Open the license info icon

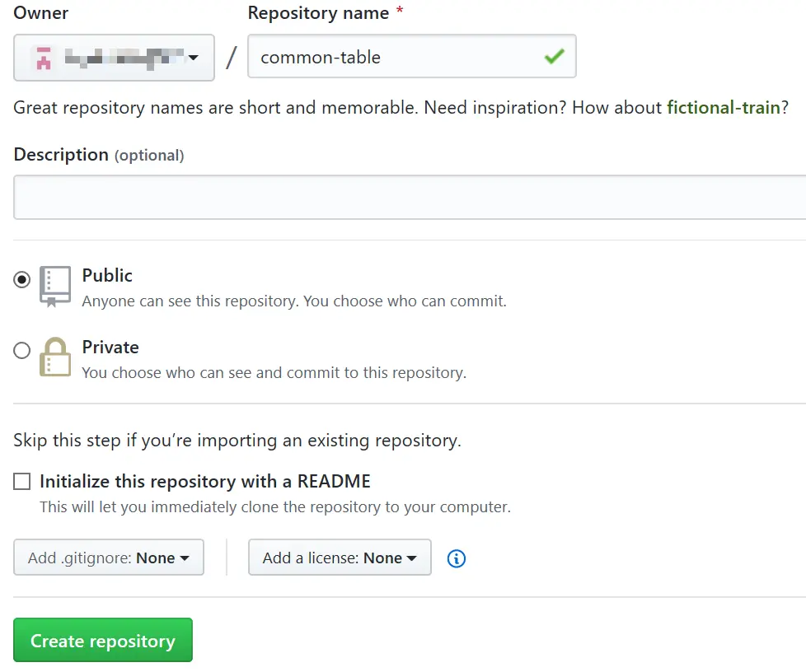click(x=457, y=558)
